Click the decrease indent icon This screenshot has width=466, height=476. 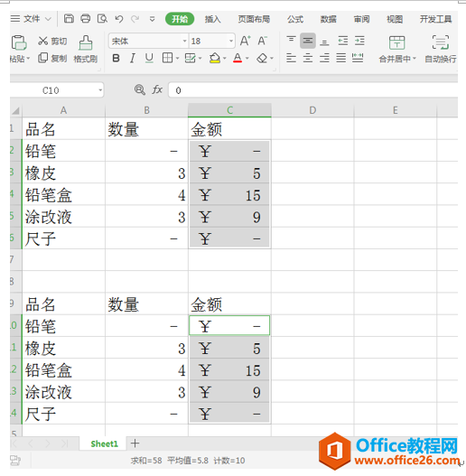(x=343, y=41)
